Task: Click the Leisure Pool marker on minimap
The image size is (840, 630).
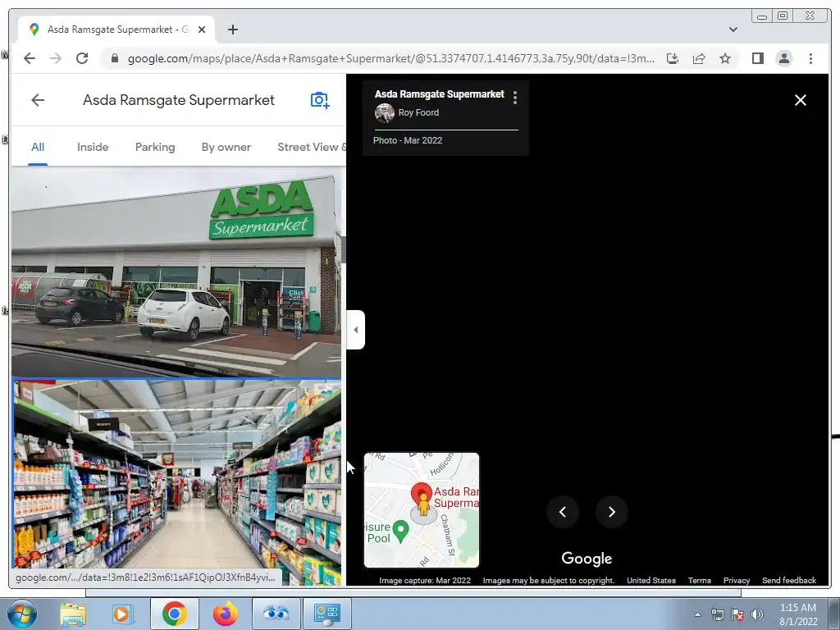Action: (400, 531)
